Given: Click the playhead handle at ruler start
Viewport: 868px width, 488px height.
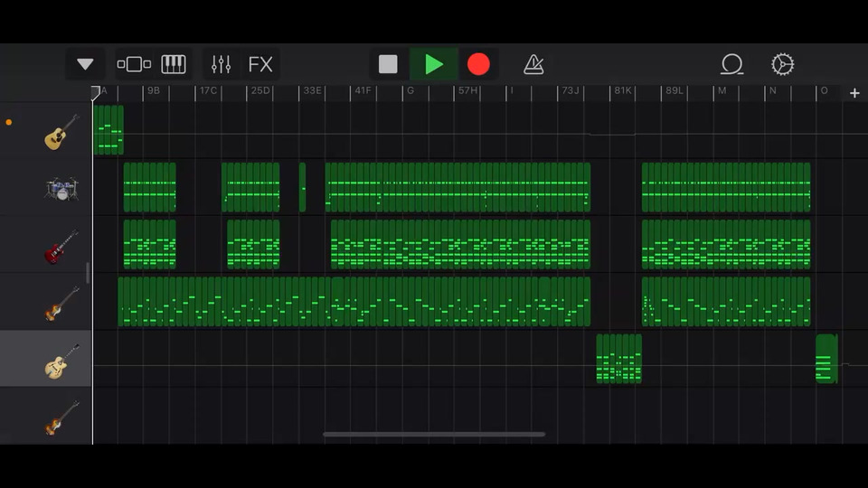Looking at the screenshot, I should coord(96,92).
